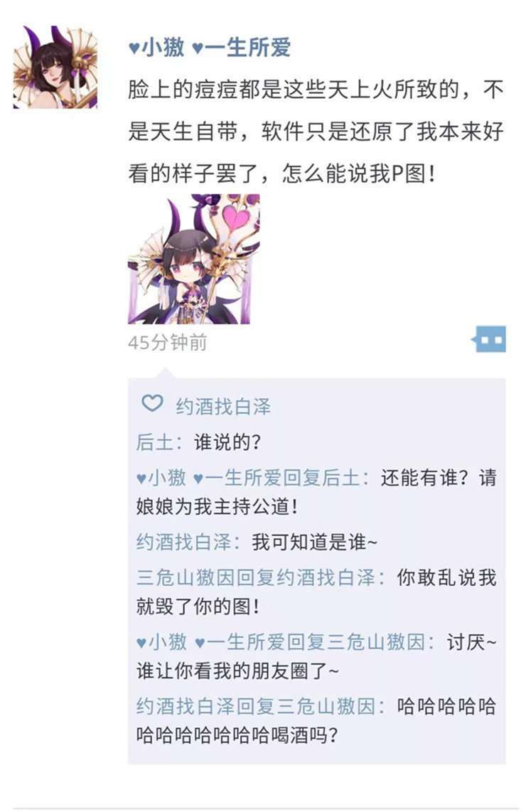View the attached chibi character image
This screenshot has width=526, height=812.
pos(194,259)
